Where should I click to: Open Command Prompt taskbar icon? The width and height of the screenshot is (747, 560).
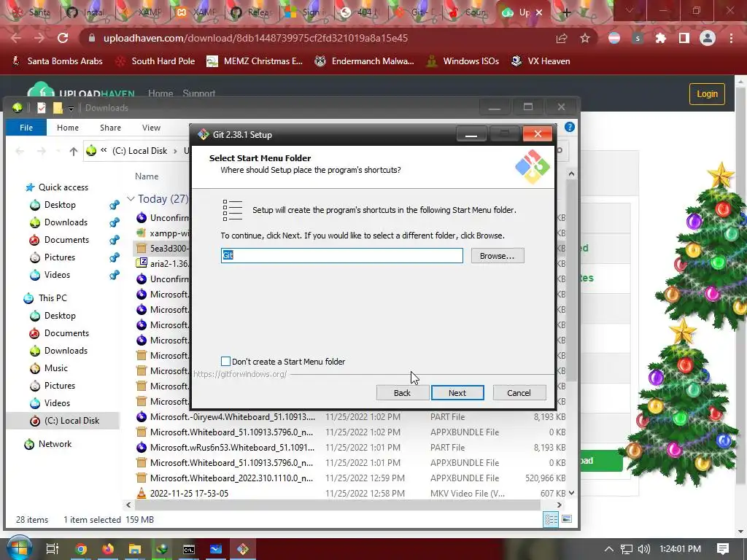coord(189,549)
